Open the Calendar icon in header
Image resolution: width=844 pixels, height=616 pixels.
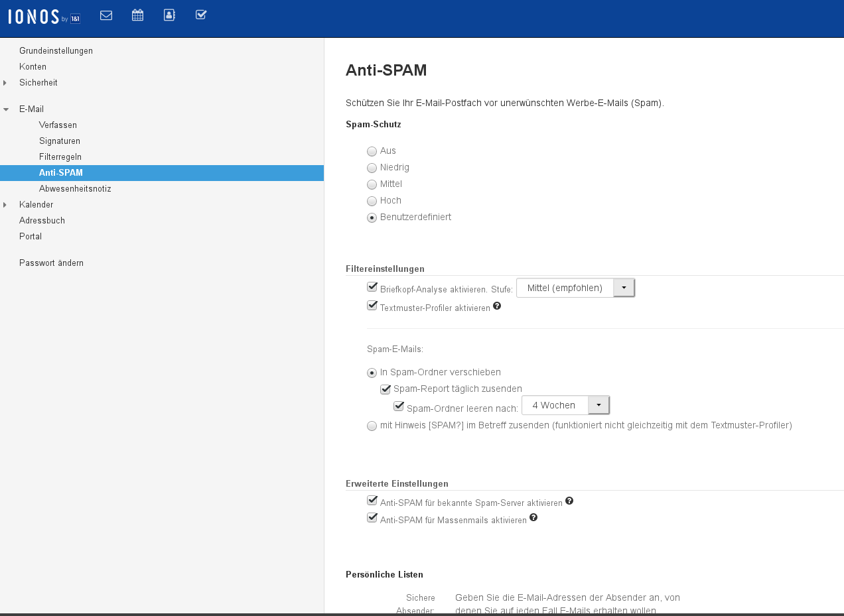point(137,15)
